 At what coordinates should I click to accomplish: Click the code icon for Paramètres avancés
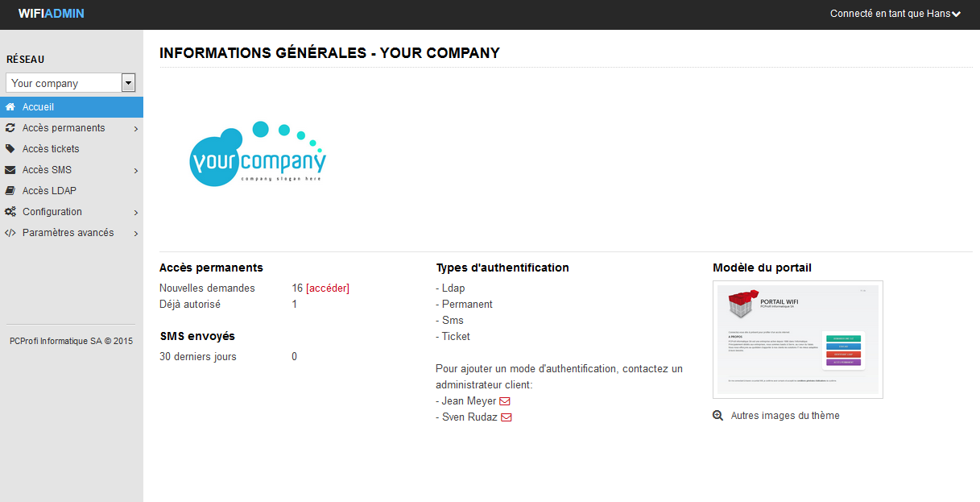pyautogui.click(x=10, y=233)
